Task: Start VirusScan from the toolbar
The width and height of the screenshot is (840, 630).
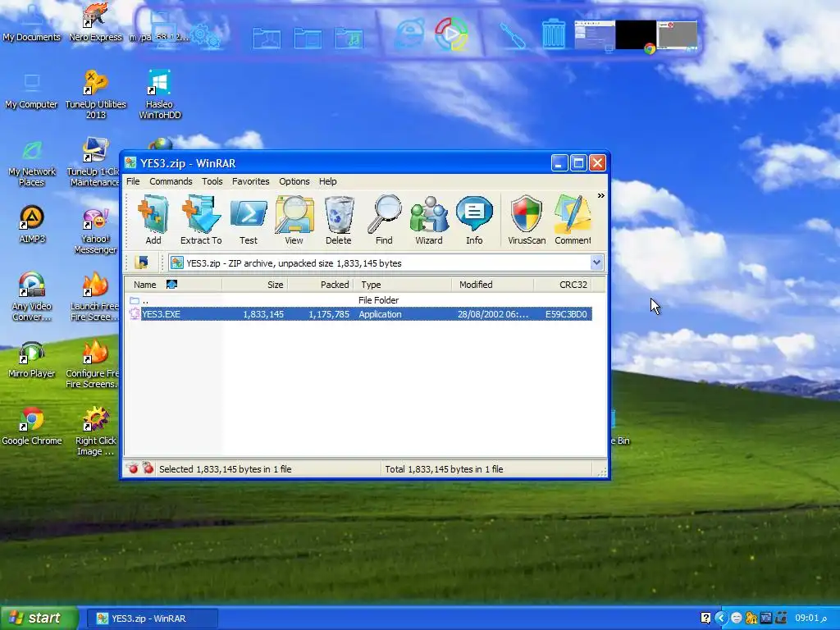Action: click(527, 220)
